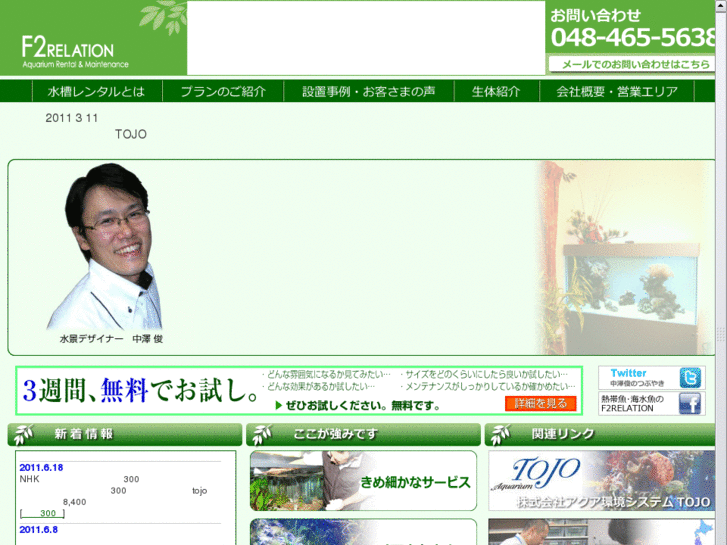Click 水景デザイナー 中澤 俊 caption
Viewport: 727px width, 545px height.
pos(111,339)
